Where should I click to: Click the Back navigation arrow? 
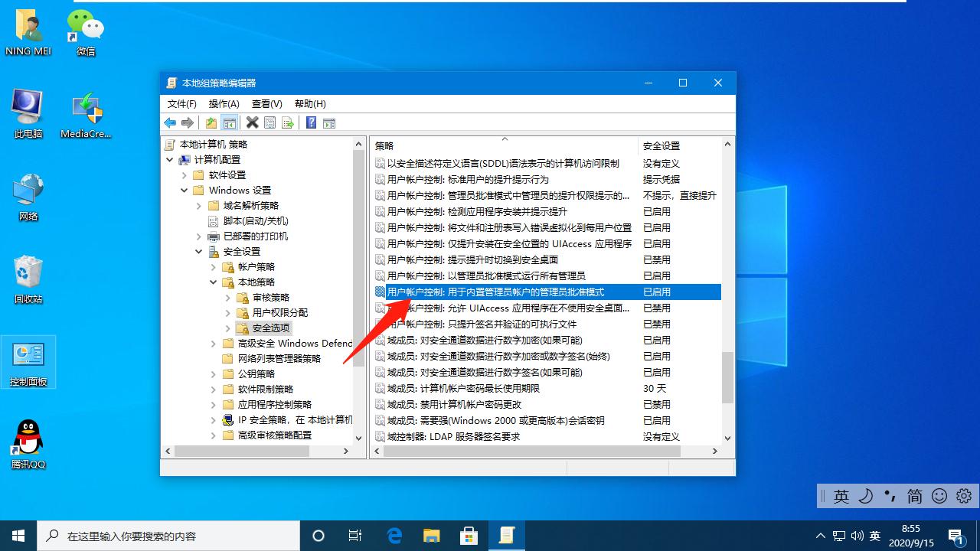tap(170, 122)
